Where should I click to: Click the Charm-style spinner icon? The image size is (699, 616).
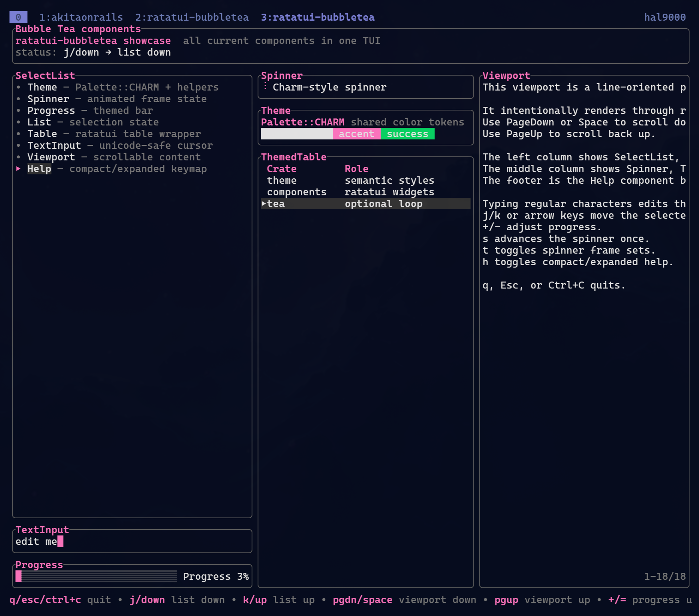(x=265, y=86)
